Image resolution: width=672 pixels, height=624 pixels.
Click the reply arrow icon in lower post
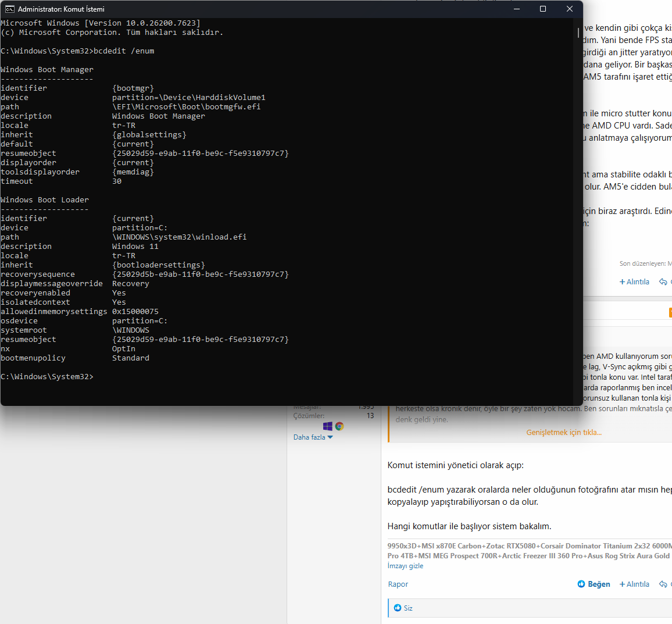[x=663, y=584]
